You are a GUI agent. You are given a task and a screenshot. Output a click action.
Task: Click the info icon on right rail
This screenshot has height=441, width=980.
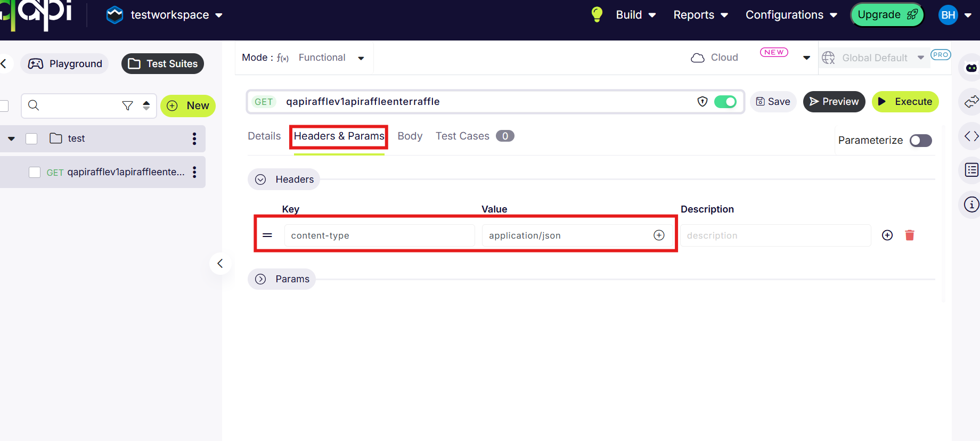click(x=971, y=205)
